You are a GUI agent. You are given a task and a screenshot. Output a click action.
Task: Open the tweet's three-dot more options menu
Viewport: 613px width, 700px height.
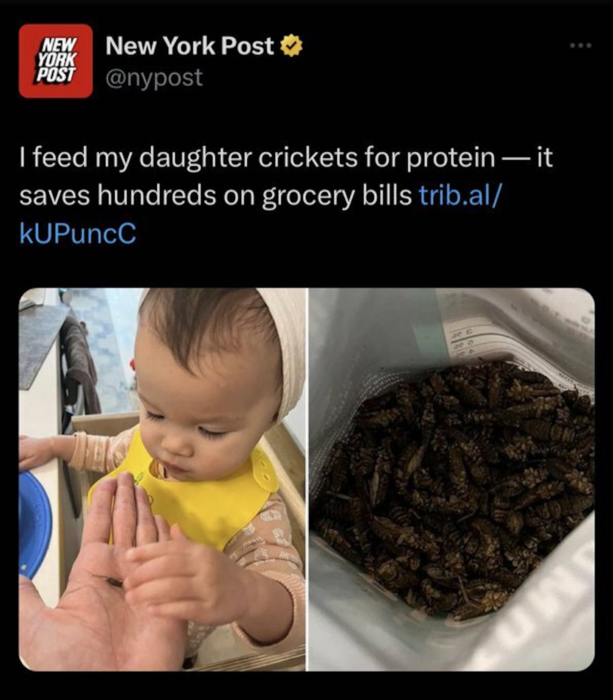point(581,45)
